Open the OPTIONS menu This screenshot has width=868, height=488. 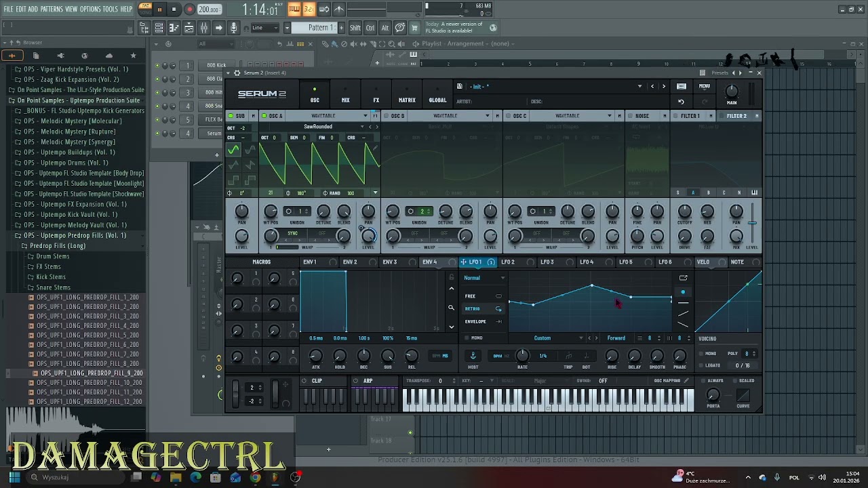90,9
